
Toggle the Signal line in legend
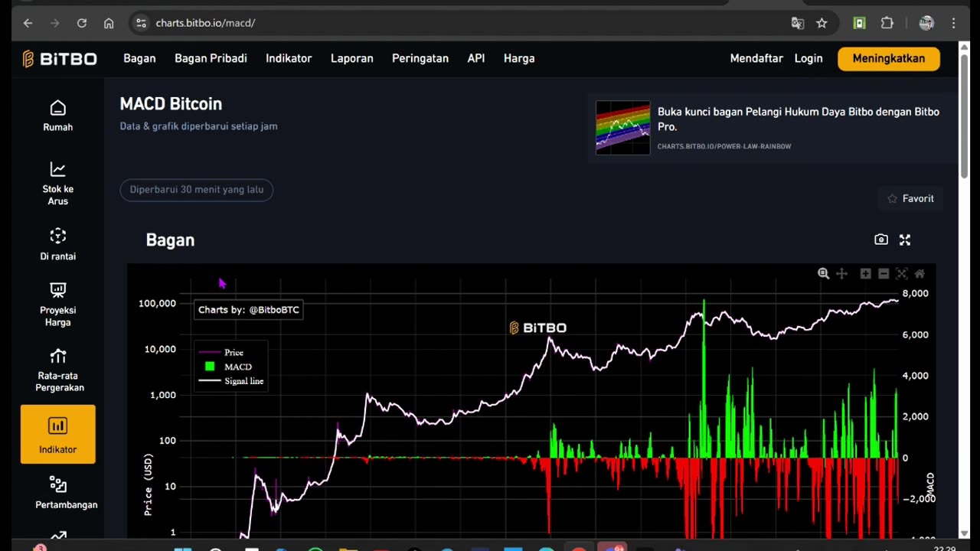[231, 381]
